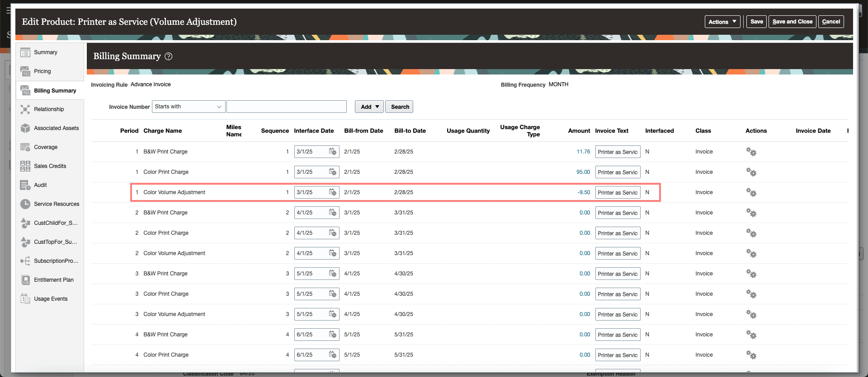Open the -9.50 amount link
This screenshot has height=377, width=868.
(584, 192)
